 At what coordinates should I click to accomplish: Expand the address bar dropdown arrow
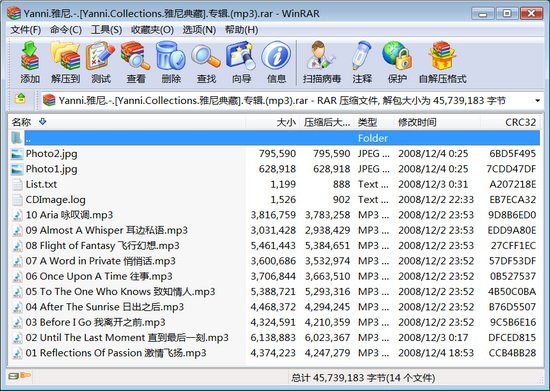click(537, 101)
